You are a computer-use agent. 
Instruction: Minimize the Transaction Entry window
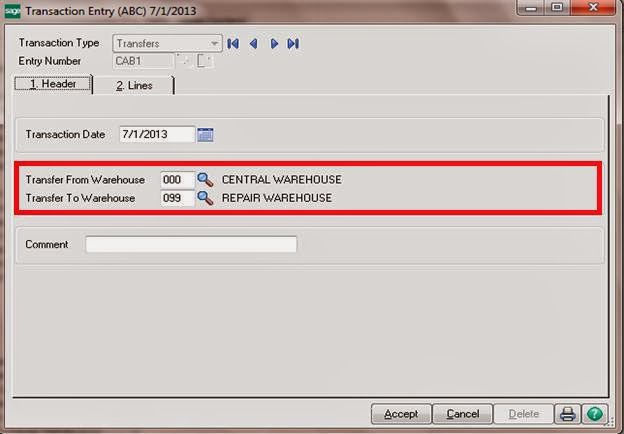[530, 8]
